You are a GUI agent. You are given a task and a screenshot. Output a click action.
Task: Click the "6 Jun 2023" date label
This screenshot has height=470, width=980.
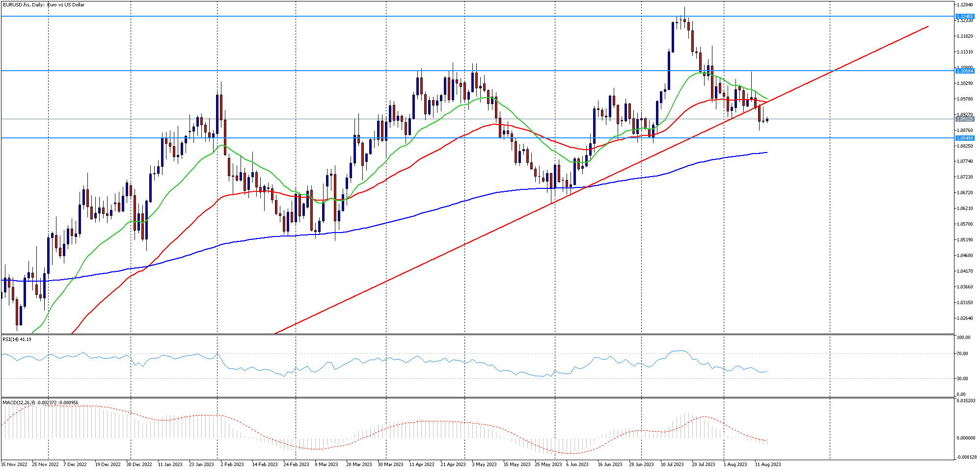(x=577, y=465)
